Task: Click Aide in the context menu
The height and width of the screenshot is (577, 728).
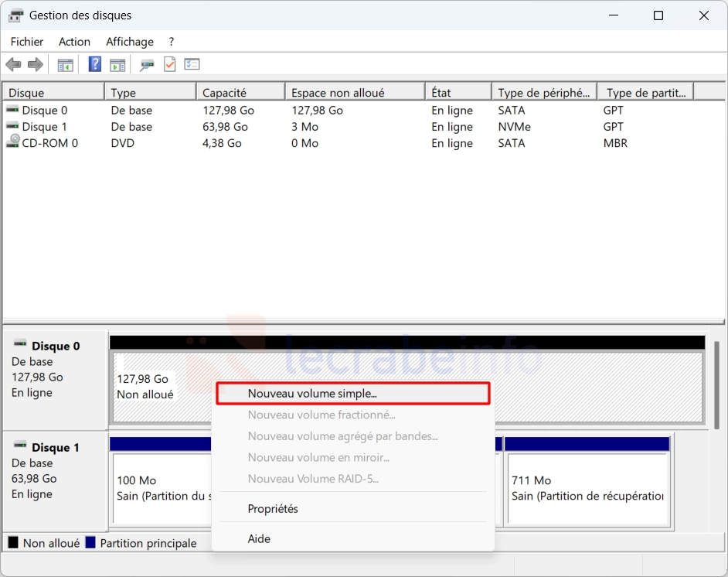Action: (259, 538)
